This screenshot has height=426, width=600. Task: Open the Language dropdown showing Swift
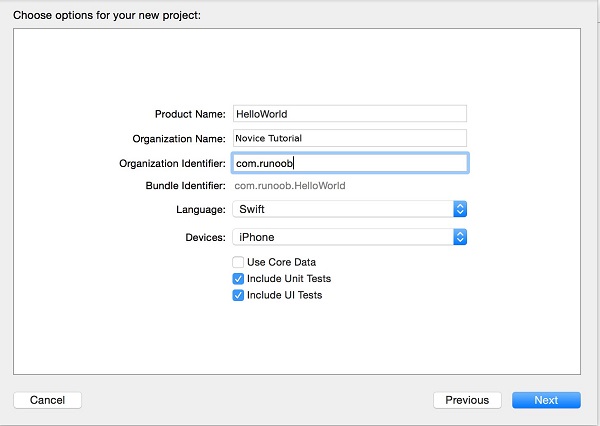(342, 209)
